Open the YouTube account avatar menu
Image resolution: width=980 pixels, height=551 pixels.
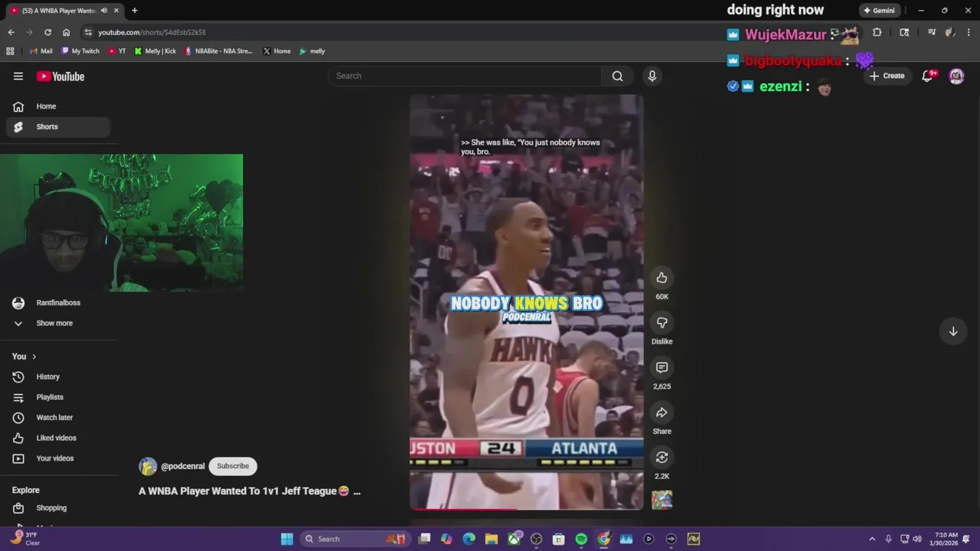(956, 76)
